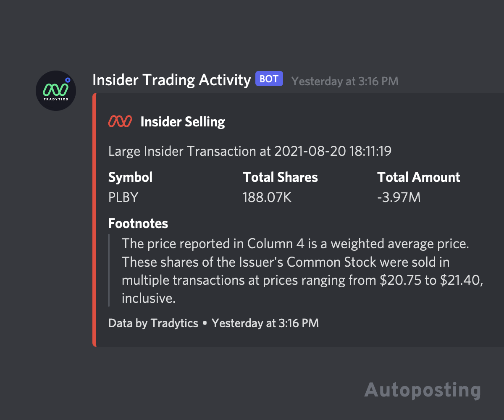
Task: Click the Yesterday at 3:16 PM message timestamp
Action: (344, 81)
